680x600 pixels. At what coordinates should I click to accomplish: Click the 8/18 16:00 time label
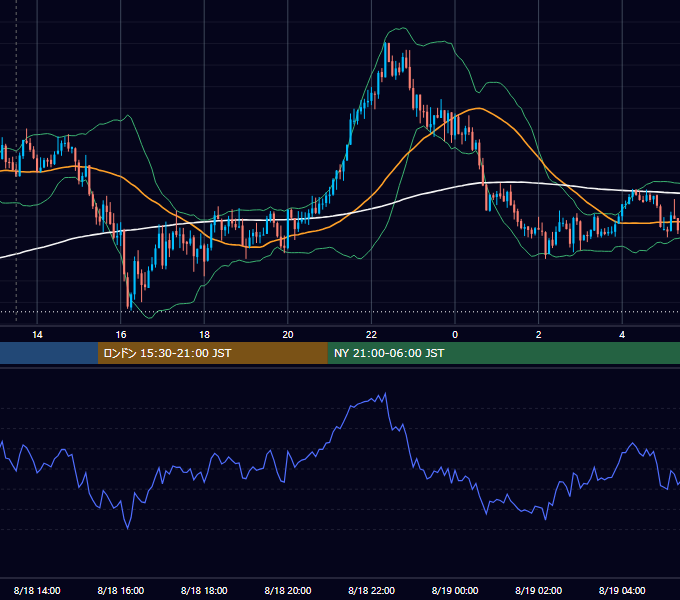click(121, 590)
